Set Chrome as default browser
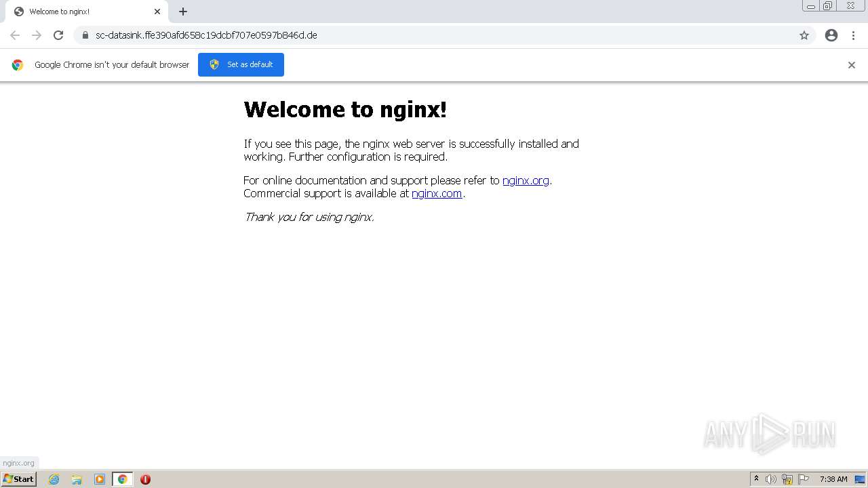 coord(241,64)
